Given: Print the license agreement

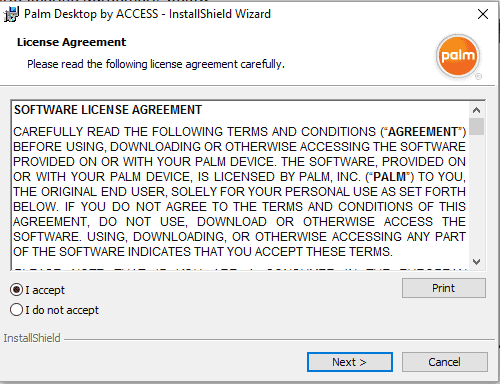Looking at the screenshot, I should pyautogui.click(x=444, y=288).
